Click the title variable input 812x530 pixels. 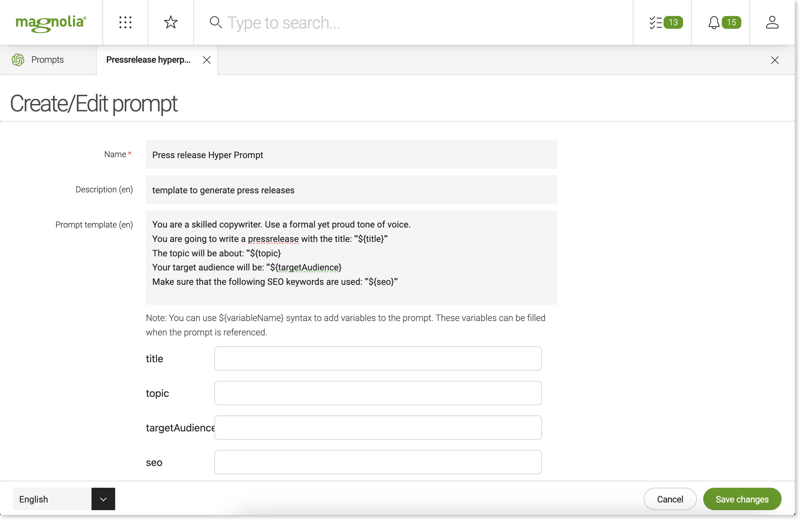(x=377, y=358)
